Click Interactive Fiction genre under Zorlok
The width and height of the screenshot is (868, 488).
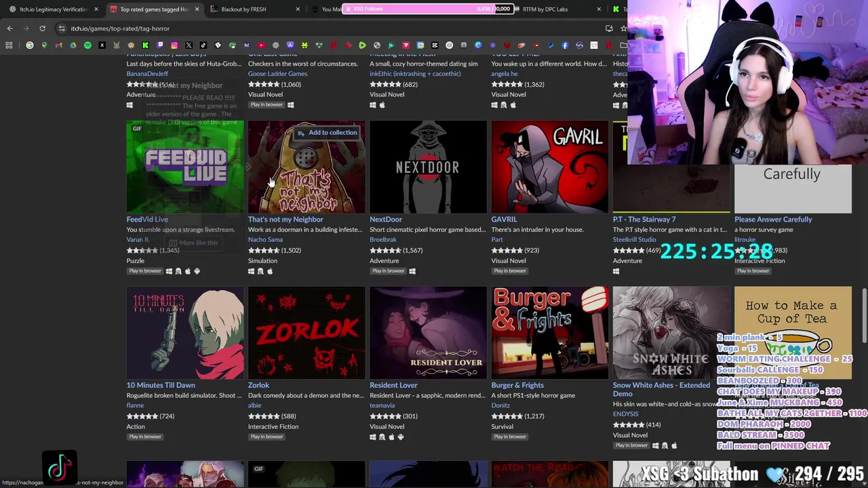(273, 427)
